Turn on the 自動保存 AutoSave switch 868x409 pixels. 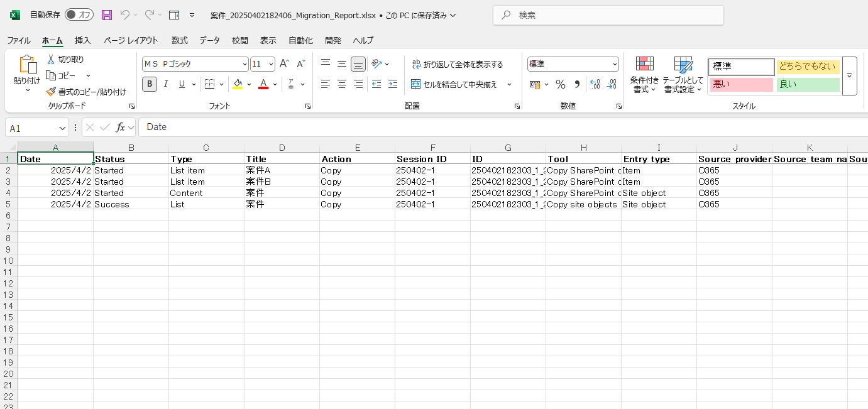coord(79,14)
